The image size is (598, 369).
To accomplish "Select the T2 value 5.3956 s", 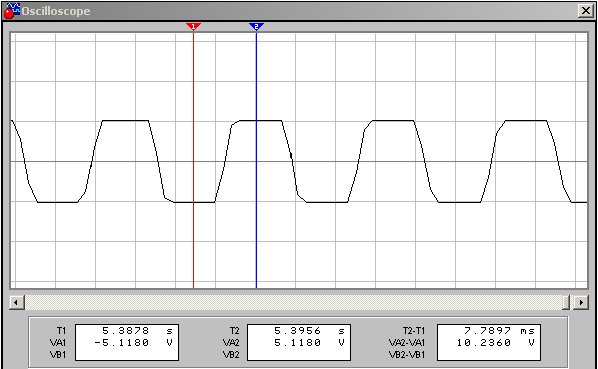I will pyautogui.click(x=309, y=330).
